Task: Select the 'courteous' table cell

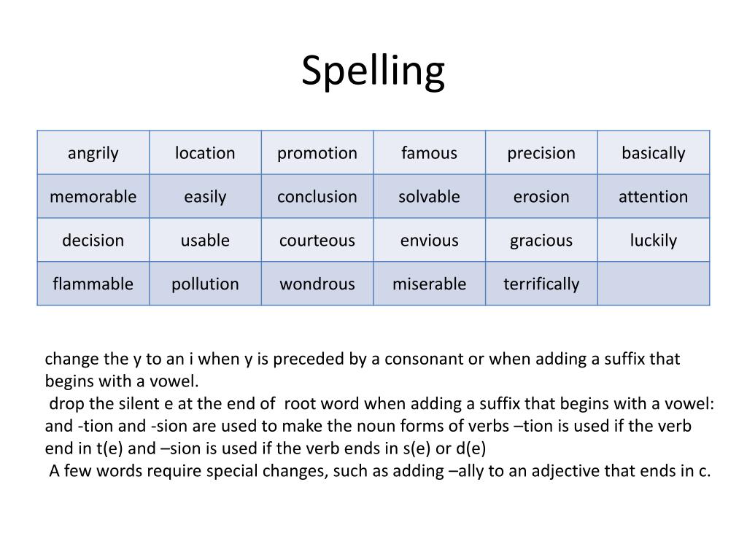Action: tap(317, 239)
